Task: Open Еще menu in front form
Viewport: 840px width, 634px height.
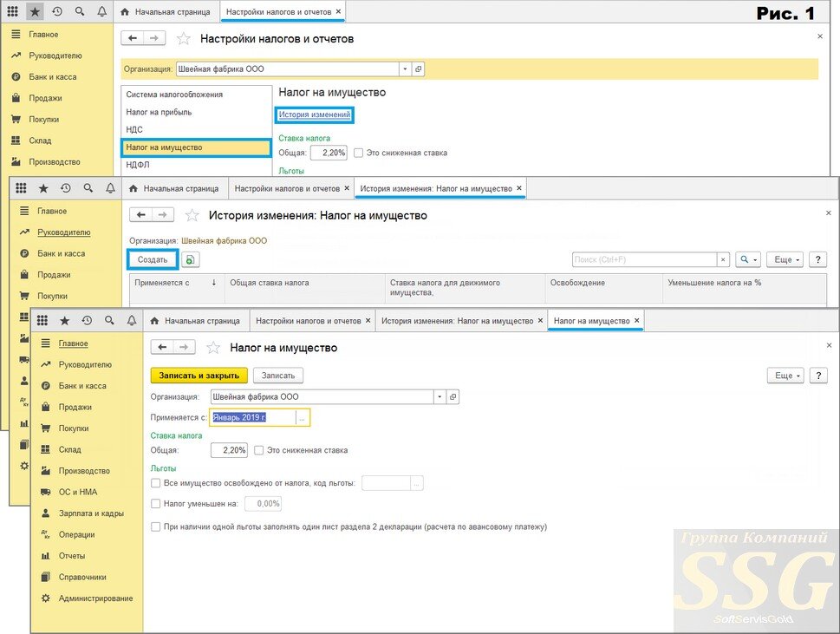Action: (787, 376)
